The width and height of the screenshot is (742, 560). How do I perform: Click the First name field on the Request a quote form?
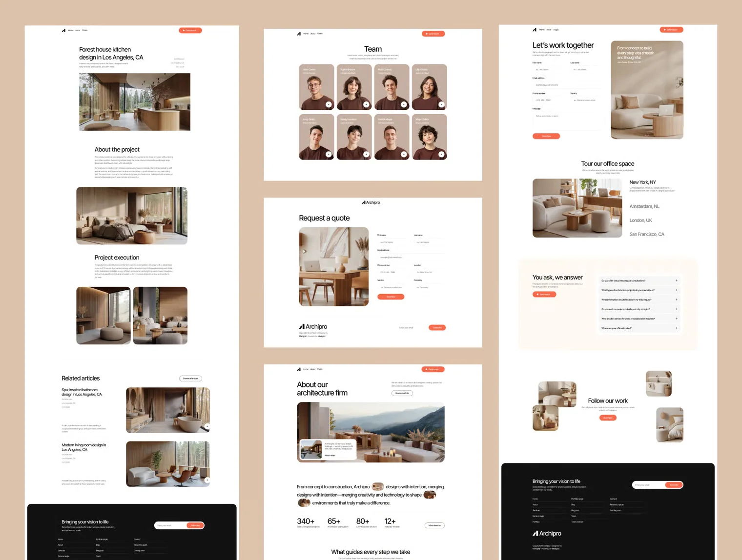[393, 242]
